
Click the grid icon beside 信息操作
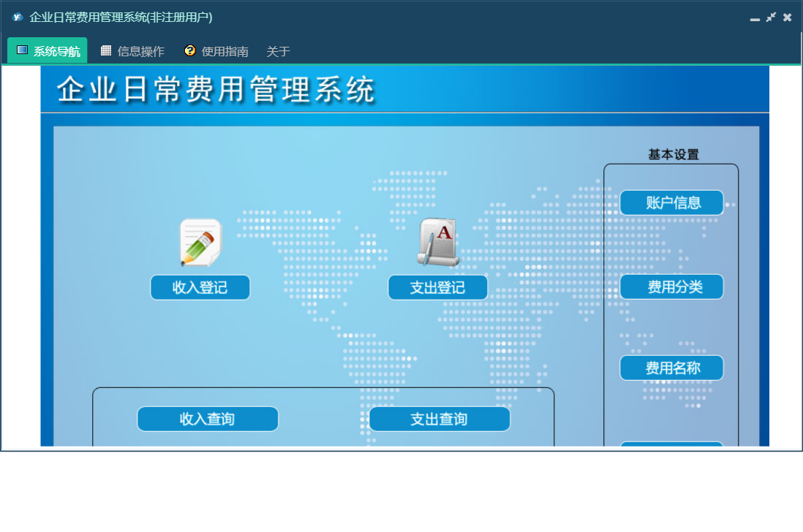click(x=106, y=50)
